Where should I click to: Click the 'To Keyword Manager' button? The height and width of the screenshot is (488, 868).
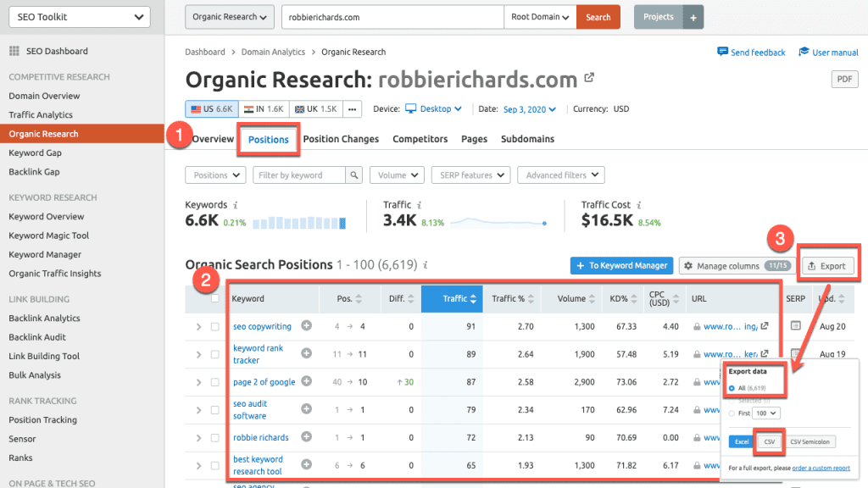pos(621,266)
